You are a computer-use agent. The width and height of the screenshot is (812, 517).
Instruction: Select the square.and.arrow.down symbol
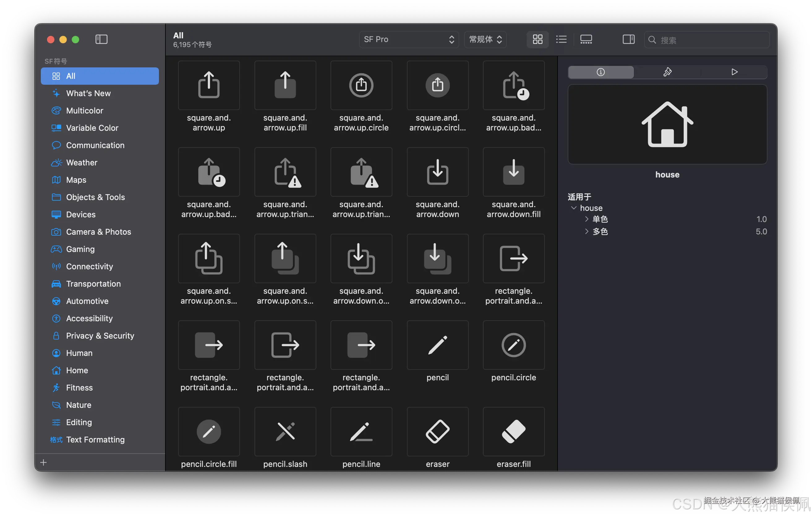point(437,172)
